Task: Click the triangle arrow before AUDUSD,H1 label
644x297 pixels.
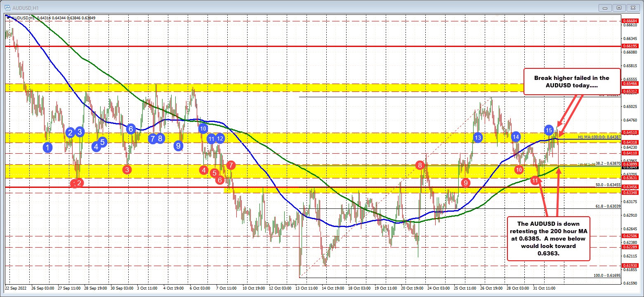Action: [8, 18]
